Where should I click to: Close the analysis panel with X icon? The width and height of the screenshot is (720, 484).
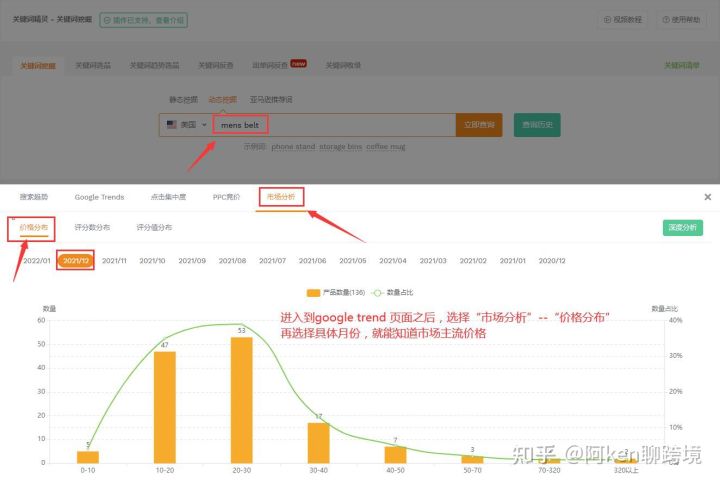pos(708,197)
